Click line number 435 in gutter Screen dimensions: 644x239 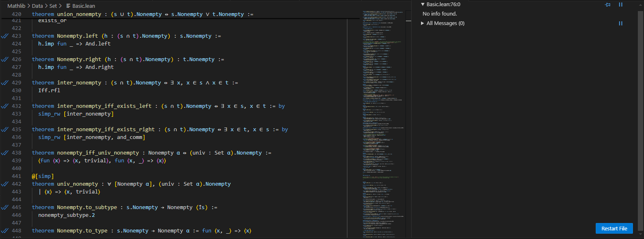point(16,130)
